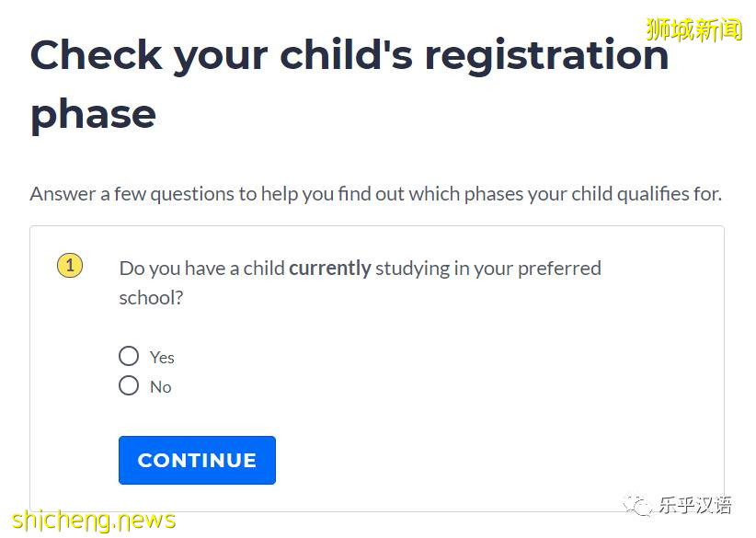This screenshot has width=756, height=538.
Task: Click "Do you have a child" question text
Action: pos(201,269)
